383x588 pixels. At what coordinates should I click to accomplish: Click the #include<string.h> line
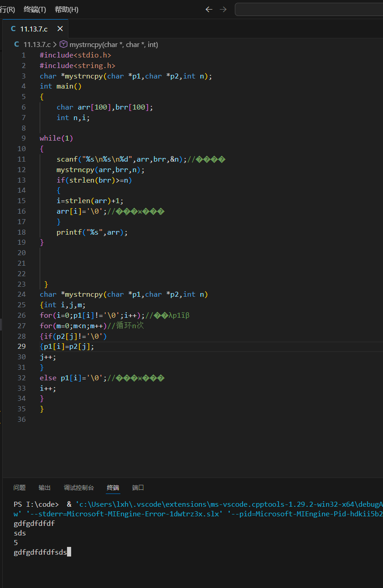[78, 66]
